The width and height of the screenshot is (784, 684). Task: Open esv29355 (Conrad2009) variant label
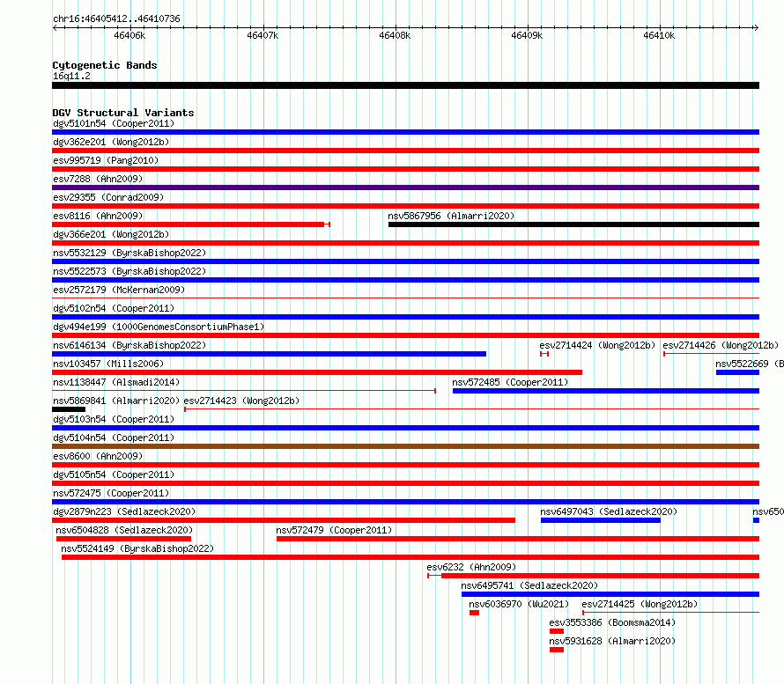[108, 197]
